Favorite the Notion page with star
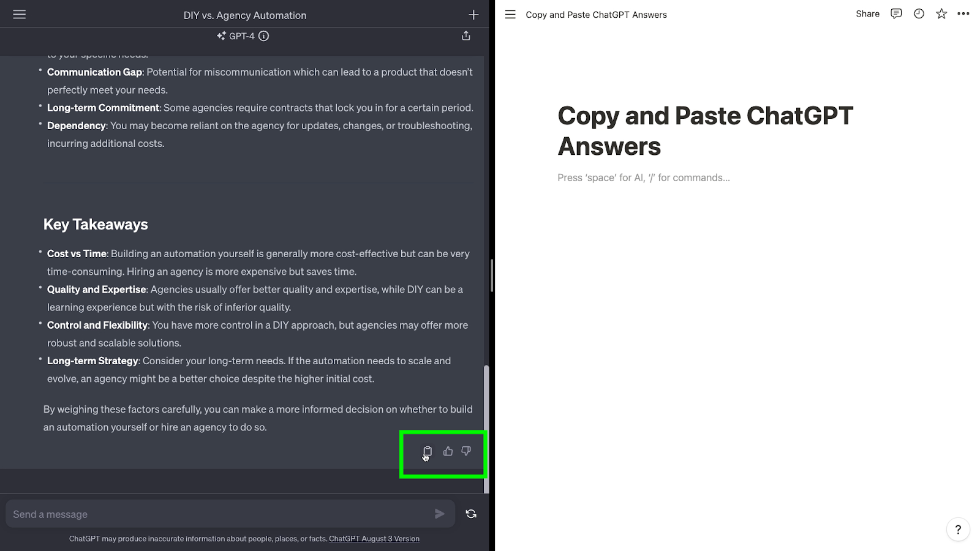This screenshot has width=980, height=551. (941, 13)
